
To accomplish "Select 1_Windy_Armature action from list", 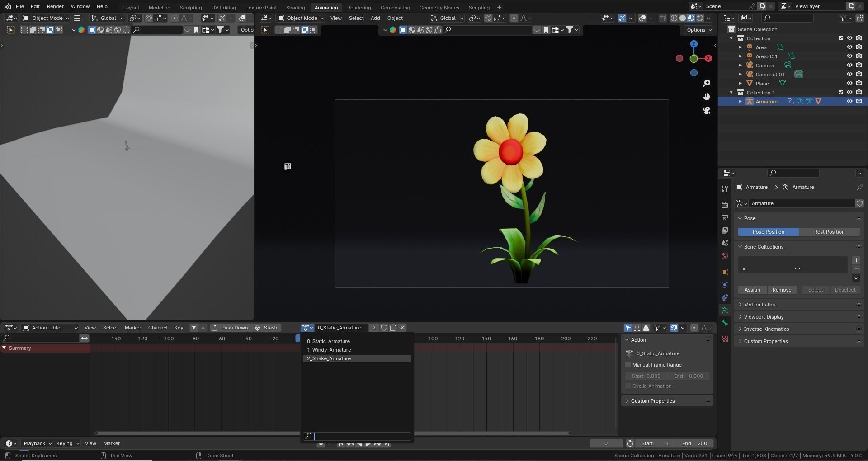I will [x=357, y=350].
